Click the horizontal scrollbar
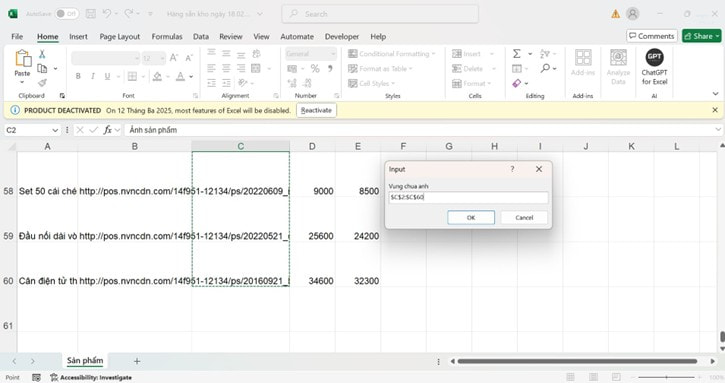 [577, 361]
